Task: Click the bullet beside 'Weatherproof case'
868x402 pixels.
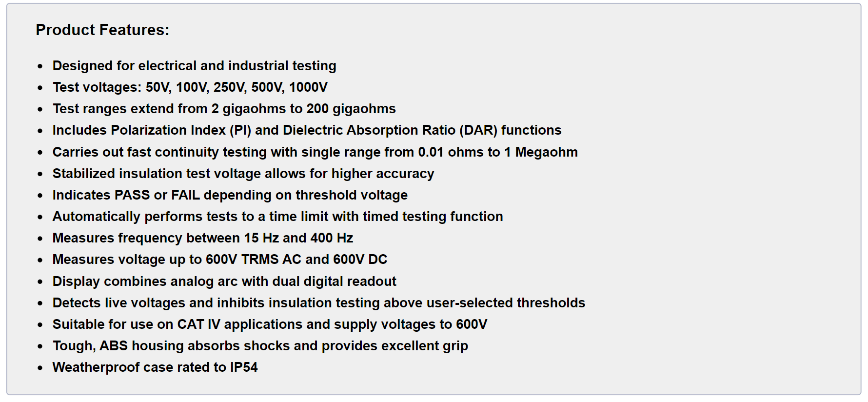Action: 40,368
